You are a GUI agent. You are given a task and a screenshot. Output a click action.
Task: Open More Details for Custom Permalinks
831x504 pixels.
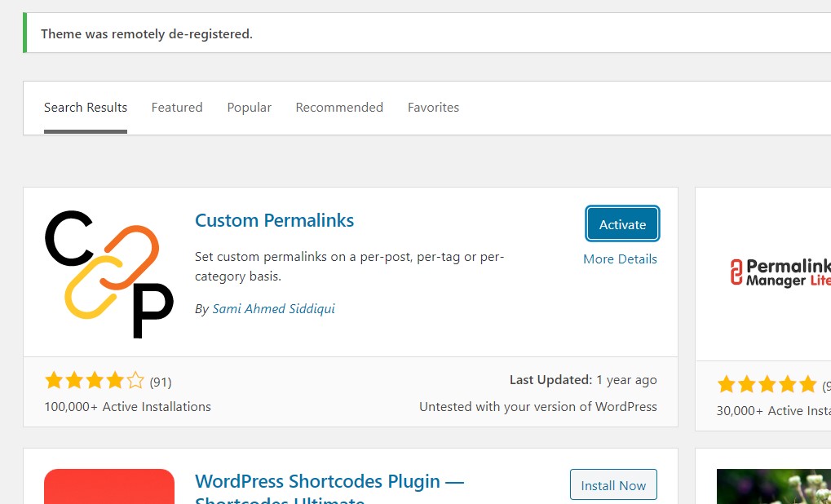[x=620, y=259]
